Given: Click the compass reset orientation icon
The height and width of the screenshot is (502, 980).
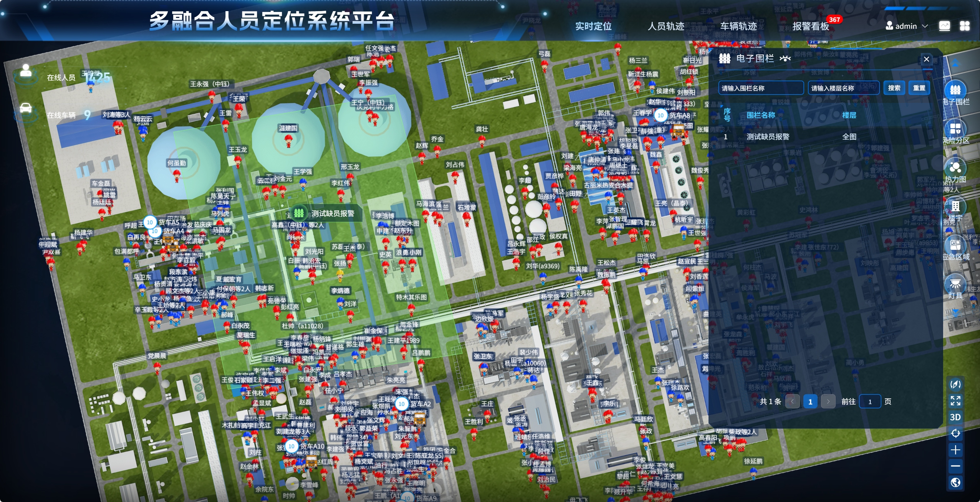Looking at the screenshot, I should (955, 384).
